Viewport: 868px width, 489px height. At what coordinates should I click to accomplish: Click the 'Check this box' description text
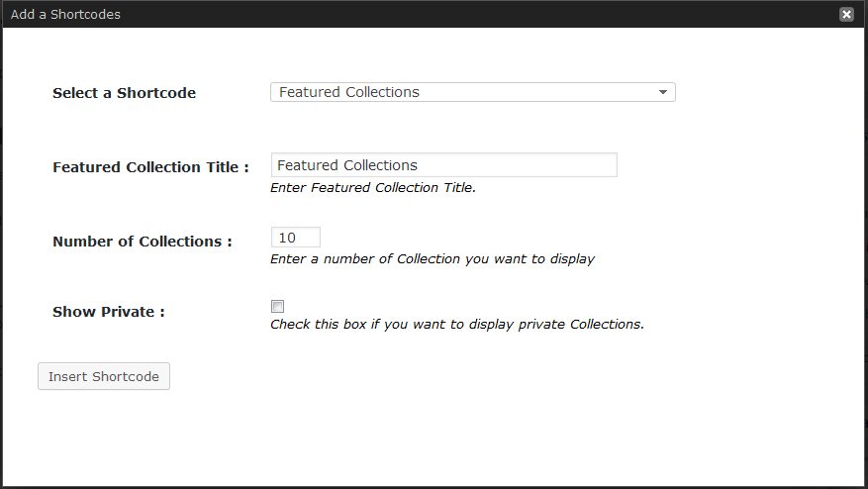[456, 324]
